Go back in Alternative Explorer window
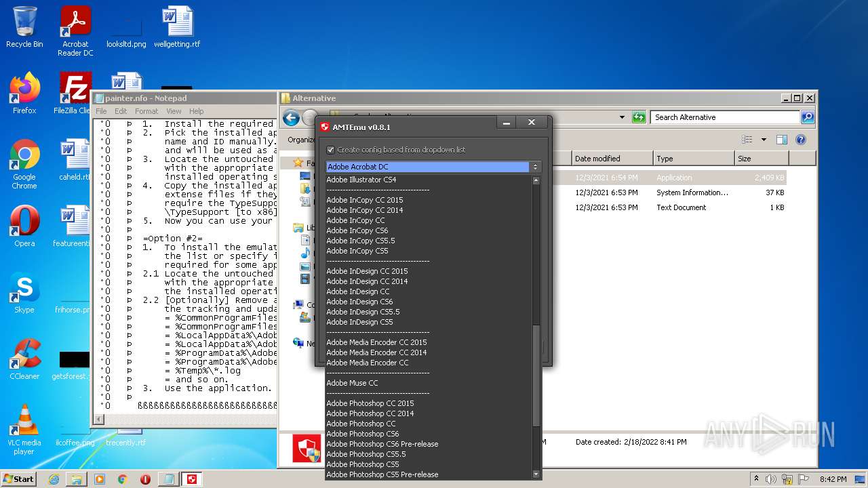The image size is (868, 488). click(x=291, y=118)
